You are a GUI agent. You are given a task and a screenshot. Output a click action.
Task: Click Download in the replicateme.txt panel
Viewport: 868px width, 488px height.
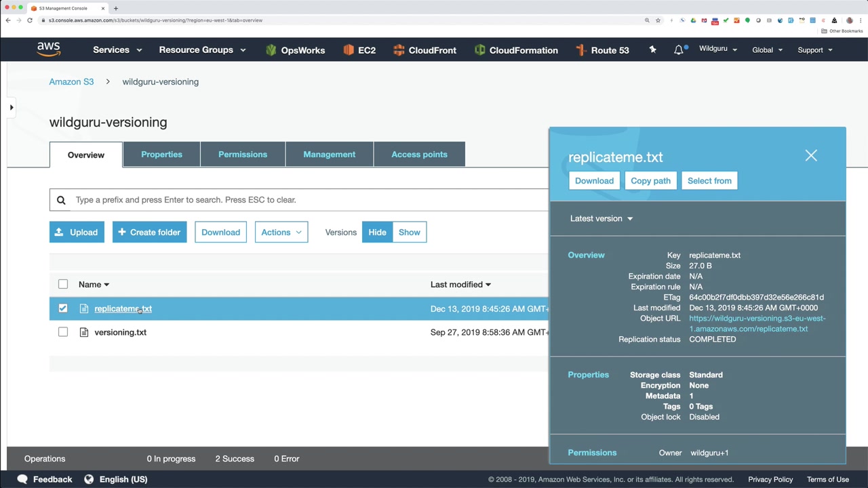click(594, 181)
